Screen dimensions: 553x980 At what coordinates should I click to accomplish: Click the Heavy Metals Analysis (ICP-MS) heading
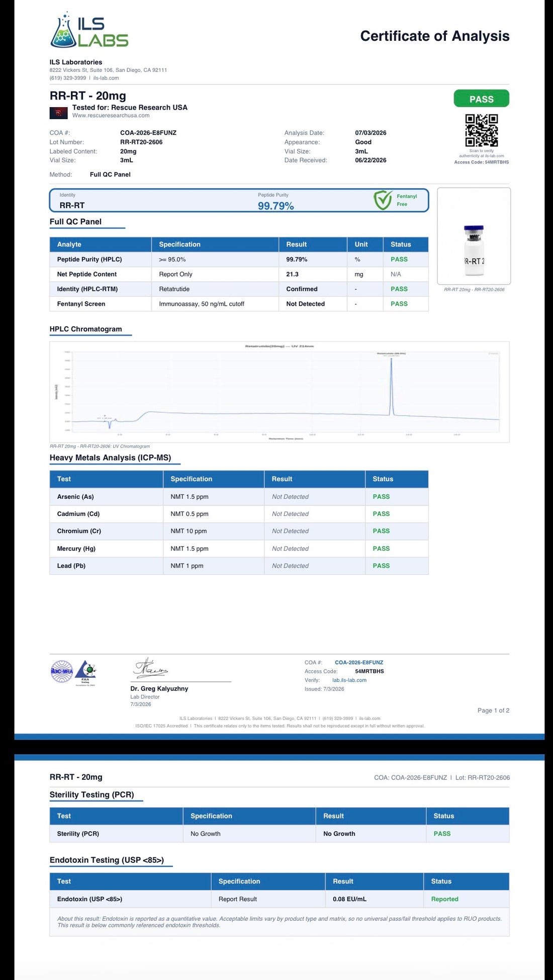110,458
